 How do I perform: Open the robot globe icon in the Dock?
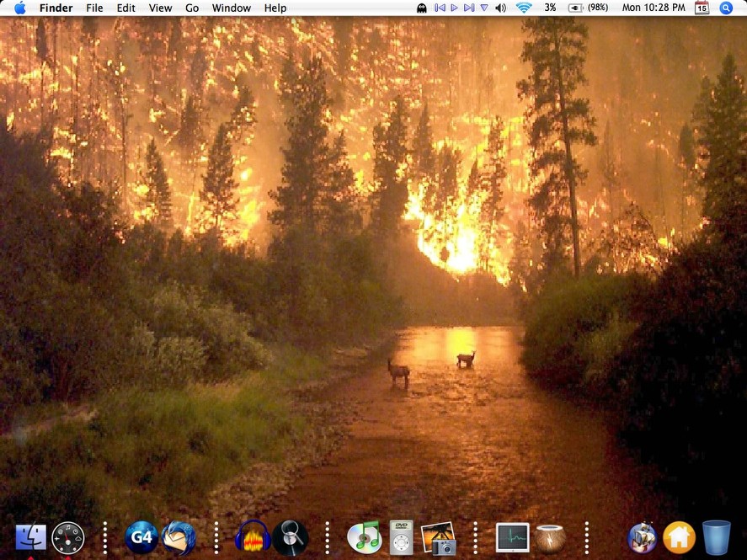[x=642, y=538]
